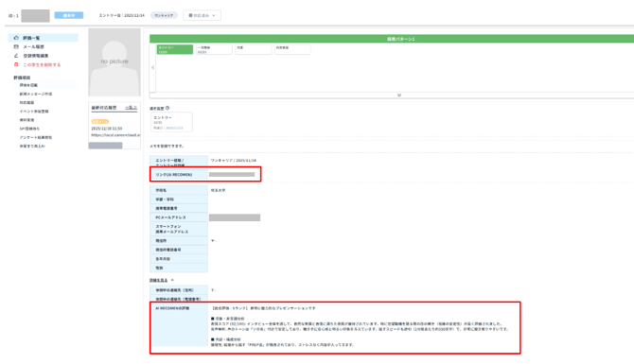Click the masked リンク(AI RECOMEN) value
The image size is (634, 364).
click(x=232, y=175)
